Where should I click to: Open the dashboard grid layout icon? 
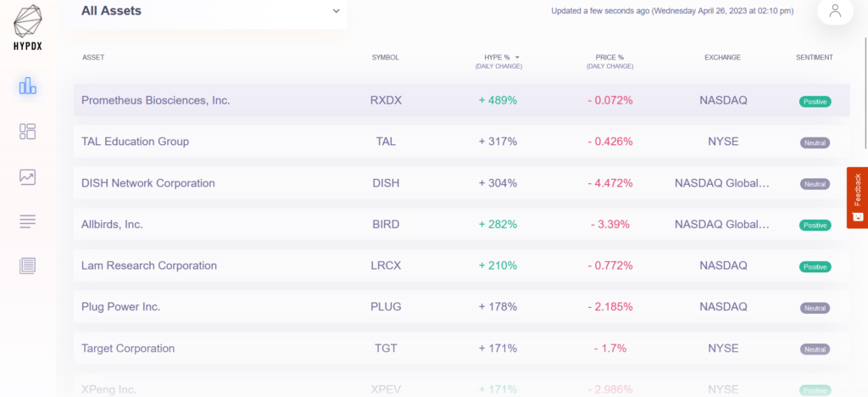point(28,131)
